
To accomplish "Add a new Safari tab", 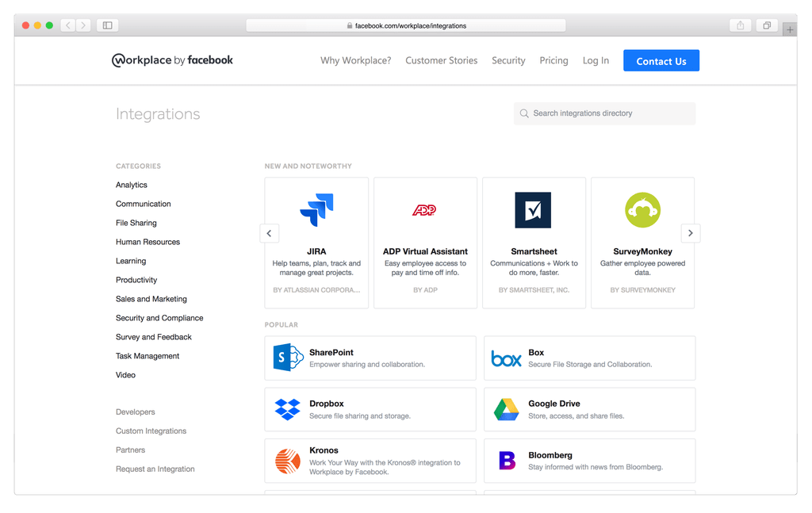I will pos(790,29).
